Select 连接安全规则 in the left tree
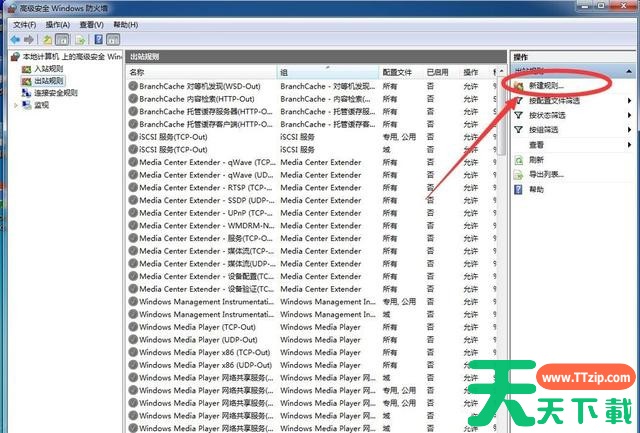 pyautogui.click(x=56, y=93)
